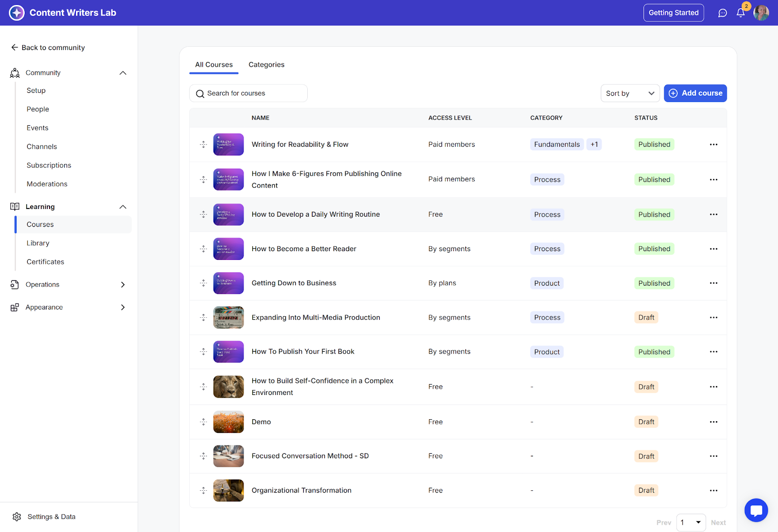Collapse the Learning sidebar section
778x532 pixels.
(x=123, y=207)
